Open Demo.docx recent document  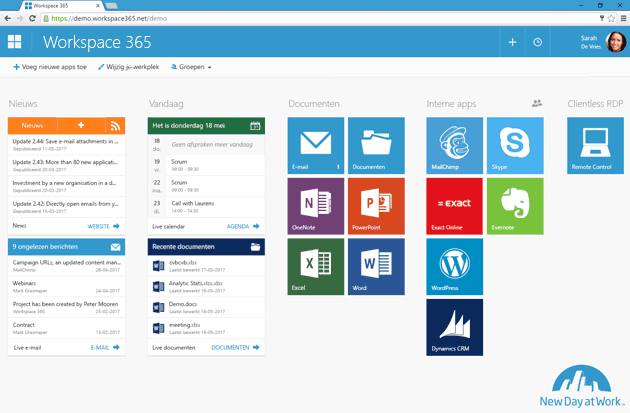[x=206, y=308]
